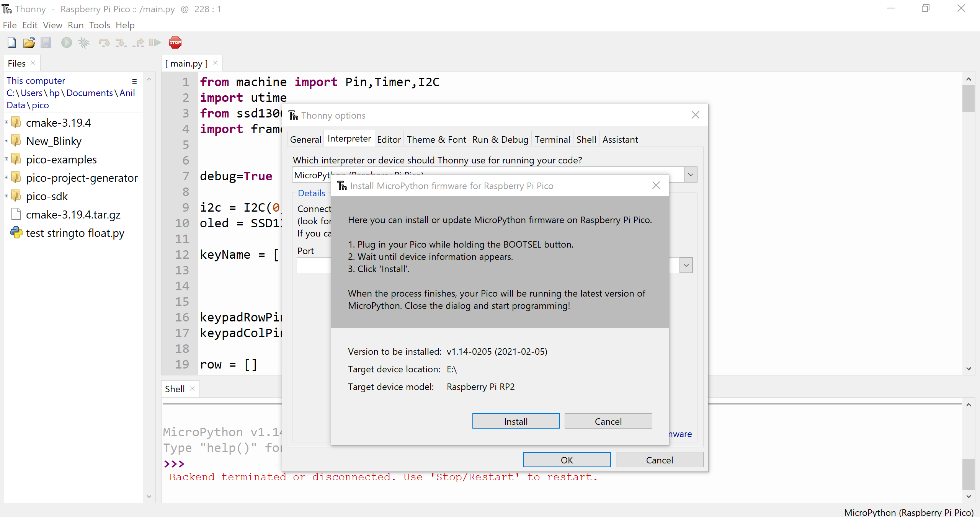This screenshot has height=517, width=980.
Task: Select the cmake-3.19.4.tar.gz file
Action: tap(73, 214)
